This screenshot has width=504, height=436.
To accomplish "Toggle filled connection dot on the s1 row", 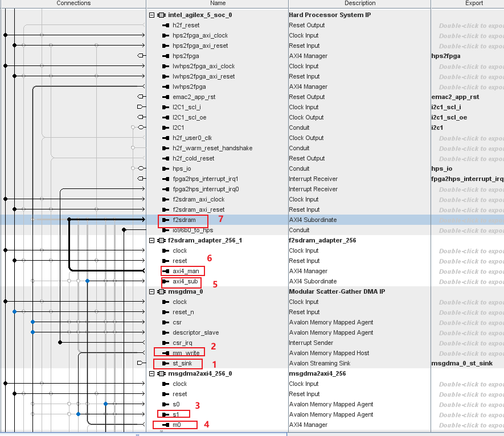I will tap(79, 414).
